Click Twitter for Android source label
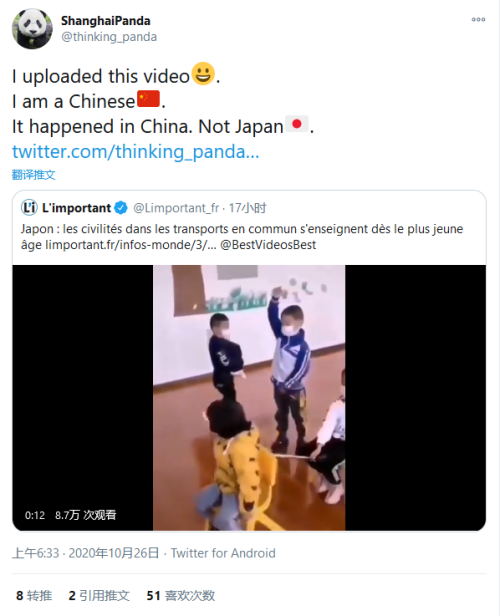This screenshot has height=616, width=500. (x=223, y=553)
